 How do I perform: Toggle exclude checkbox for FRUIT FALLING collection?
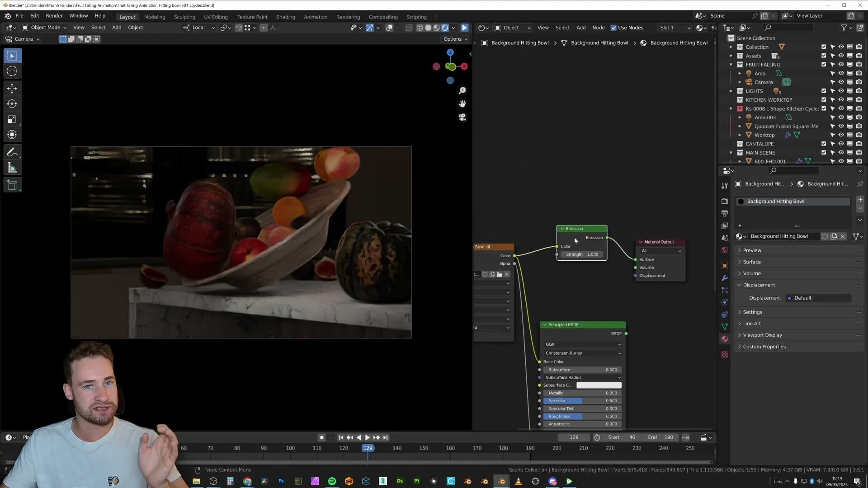click(824, 65)
